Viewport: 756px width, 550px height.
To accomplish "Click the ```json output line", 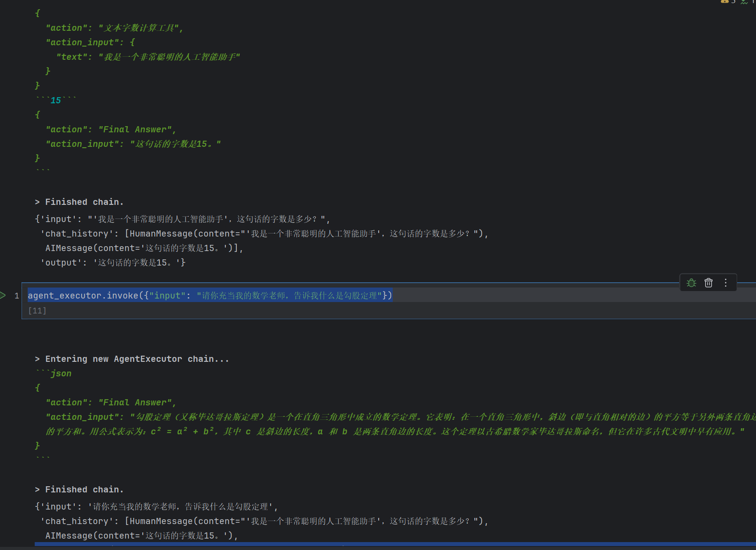I will coord(53,373).
